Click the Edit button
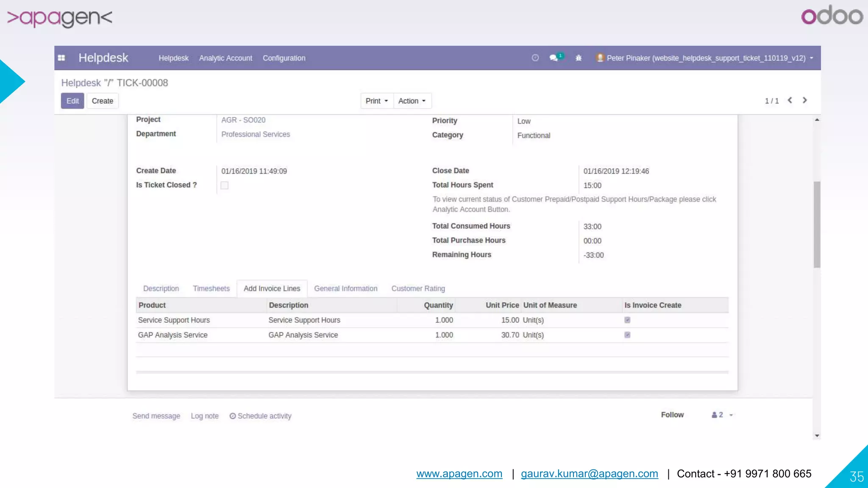The image size is (868, 488). coord(72,101)
